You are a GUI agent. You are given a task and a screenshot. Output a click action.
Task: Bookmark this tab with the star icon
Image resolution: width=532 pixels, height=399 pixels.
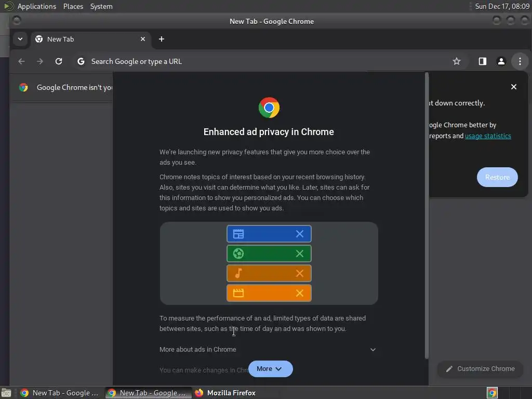click(457, 61)
